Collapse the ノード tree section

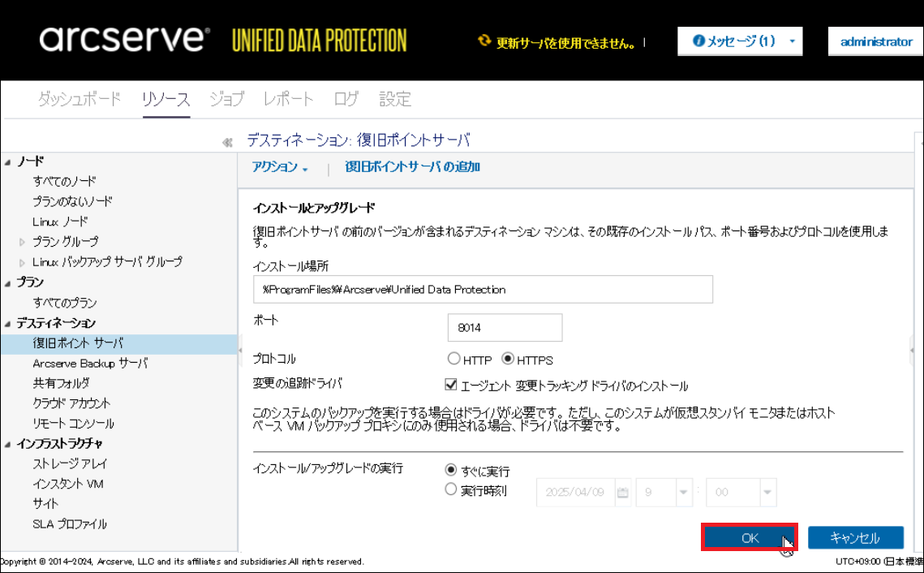[x=8, y=162]
